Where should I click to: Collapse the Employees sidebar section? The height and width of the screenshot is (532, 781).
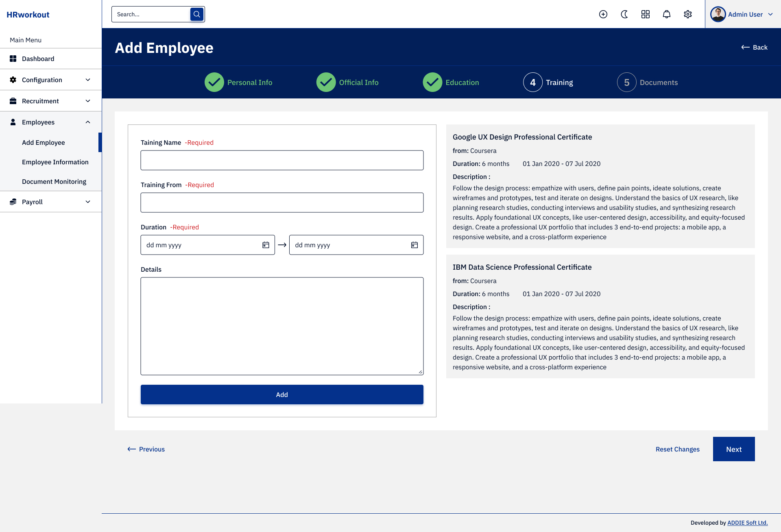click(88, 122)
